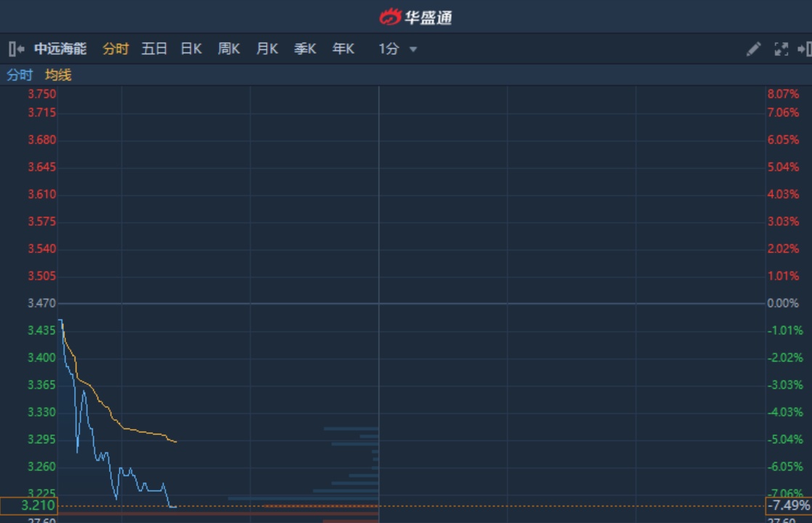The width and height of the screenshot is (812, 523).
Task: Switch to the 分时 intraday tab
Action: [x=115, y=49]
